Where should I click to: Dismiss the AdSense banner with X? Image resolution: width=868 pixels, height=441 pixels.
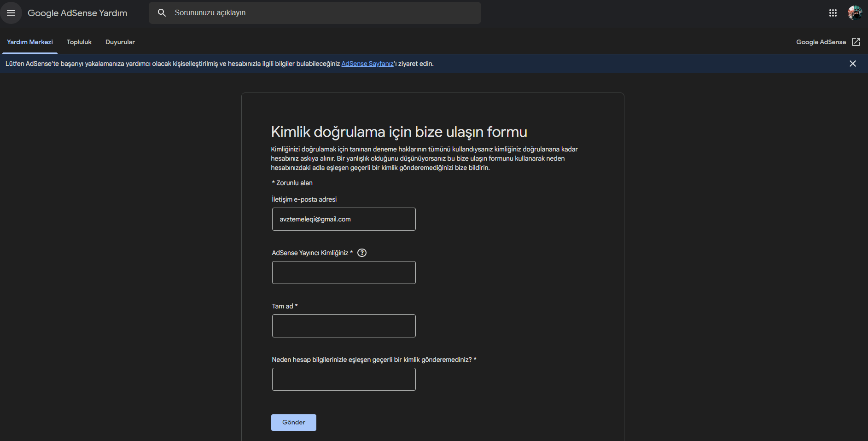coord(853,64)
